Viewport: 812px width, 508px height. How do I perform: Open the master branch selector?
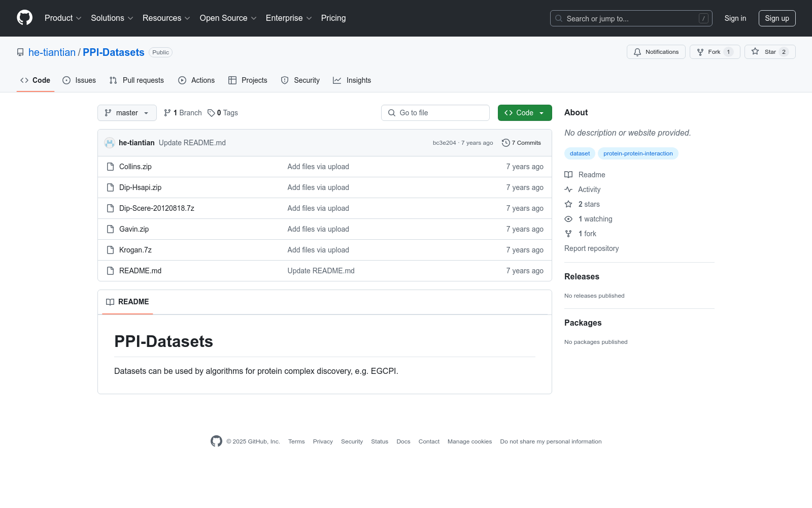pyautogui.click(x=127, y=113)
